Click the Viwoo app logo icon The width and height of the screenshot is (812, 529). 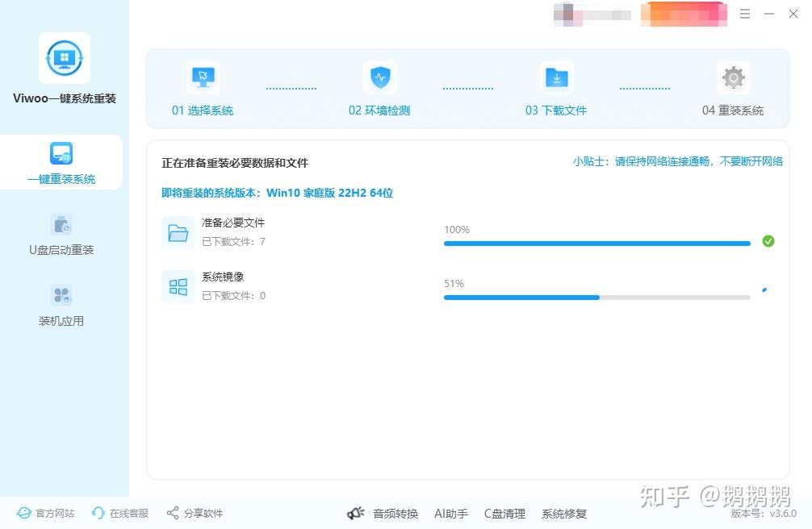click(x=65, y=58)
